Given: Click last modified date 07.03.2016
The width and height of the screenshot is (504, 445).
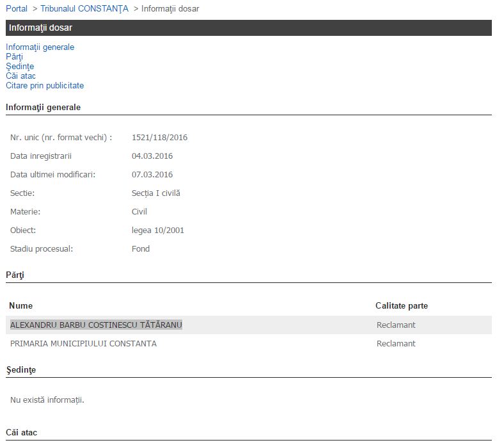Looking at the screenshot, I should pyautogui.click(x=152, y=175).
